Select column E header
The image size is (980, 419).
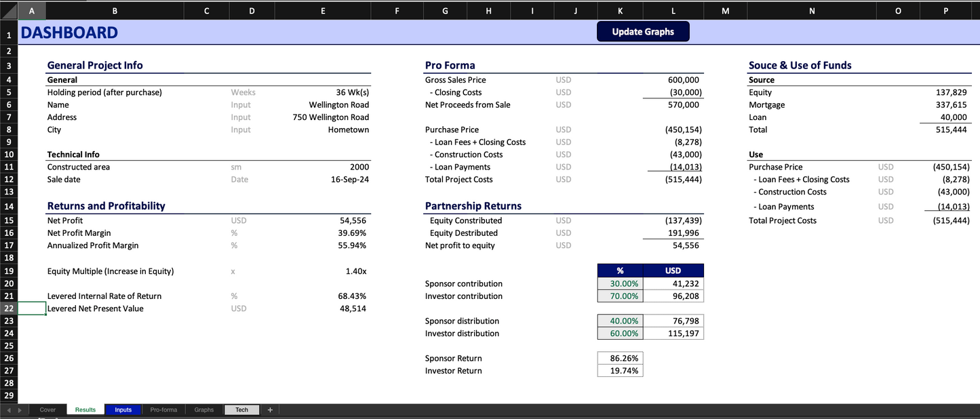pyautogui.click(x=322, y=11)
